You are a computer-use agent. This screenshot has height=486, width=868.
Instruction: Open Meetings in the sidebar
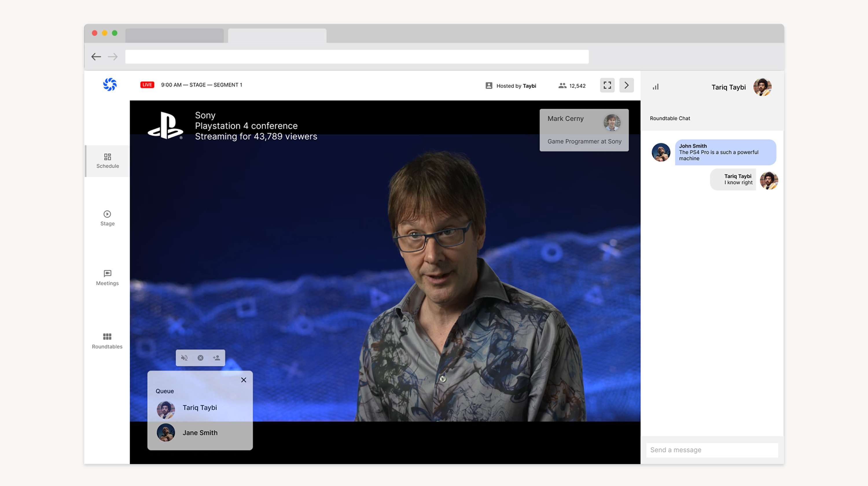[108, 278]
